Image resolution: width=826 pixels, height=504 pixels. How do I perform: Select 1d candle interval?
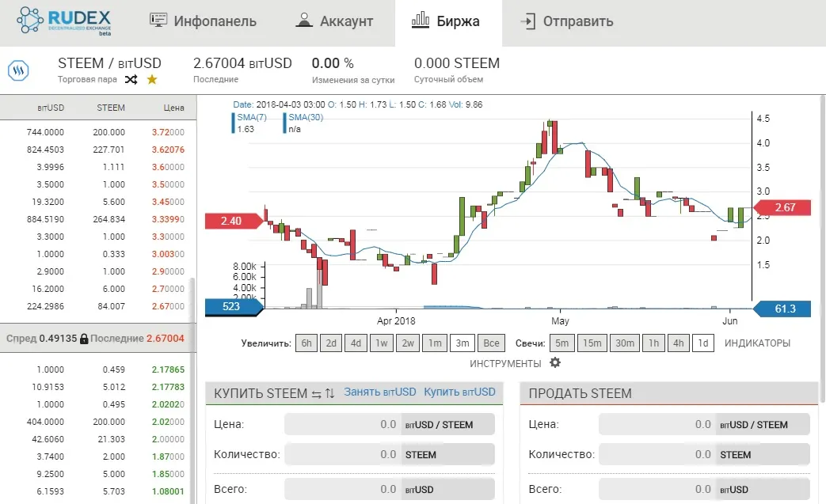pyautogui.click(x=703, y=343)
